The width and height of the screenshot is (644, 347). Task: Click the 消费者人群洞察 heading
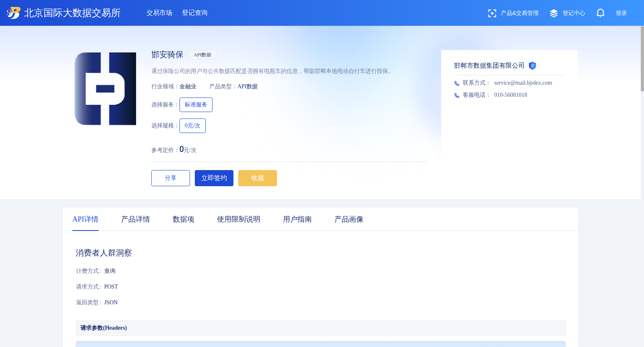point(104,253)
